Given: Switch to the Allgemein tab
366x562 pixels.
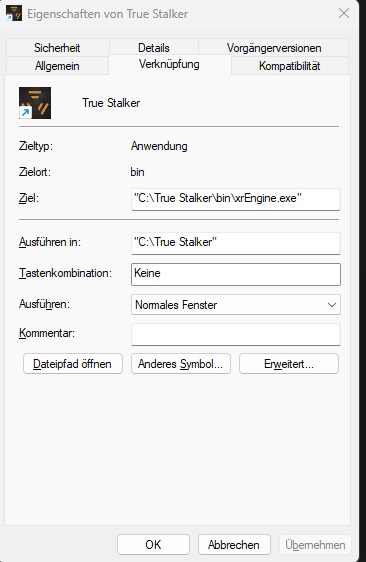Looking at the screenshot, I should pos(57,66).
